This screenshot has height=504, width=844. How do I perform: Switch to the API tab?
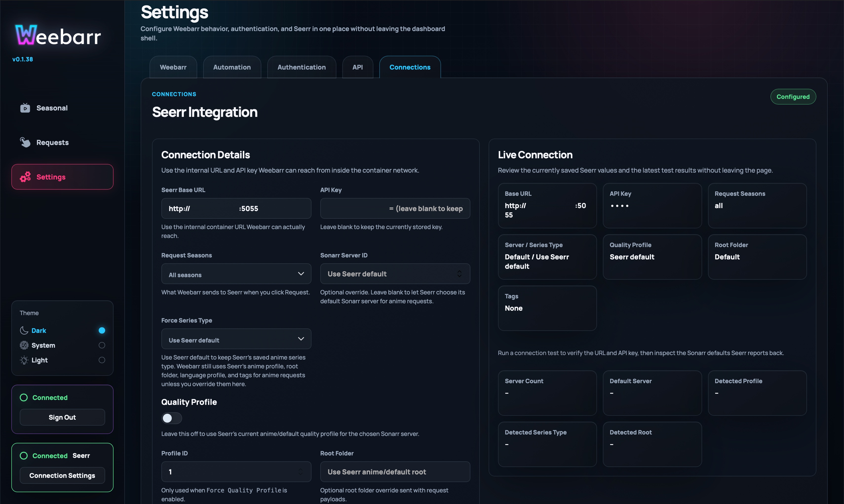pos(358,67)
